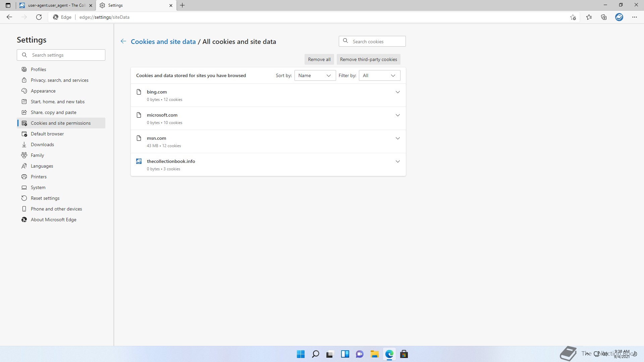Click the browser back arrow

(9, 17)
